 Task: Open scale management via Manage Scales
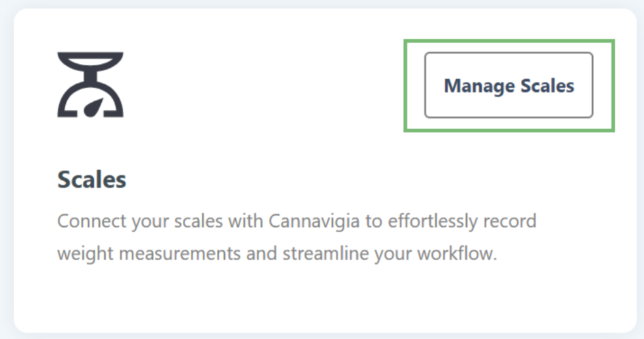coord(509,85)
